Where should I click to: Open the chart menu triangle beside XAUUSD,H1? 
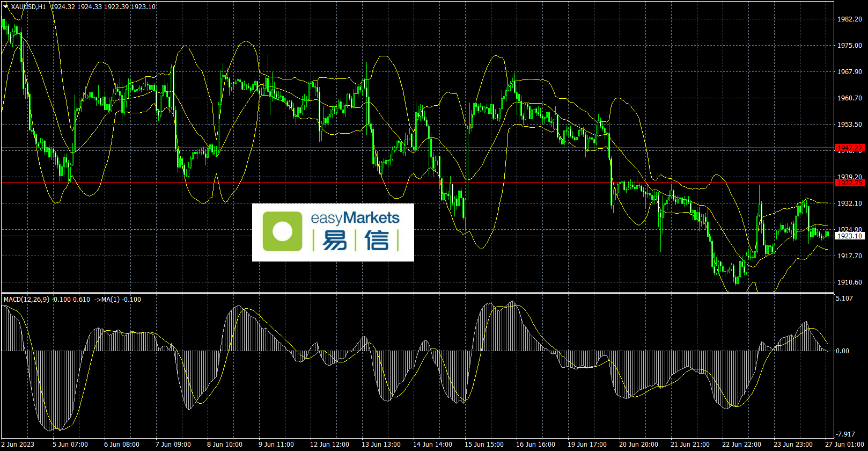coord(6,7)
